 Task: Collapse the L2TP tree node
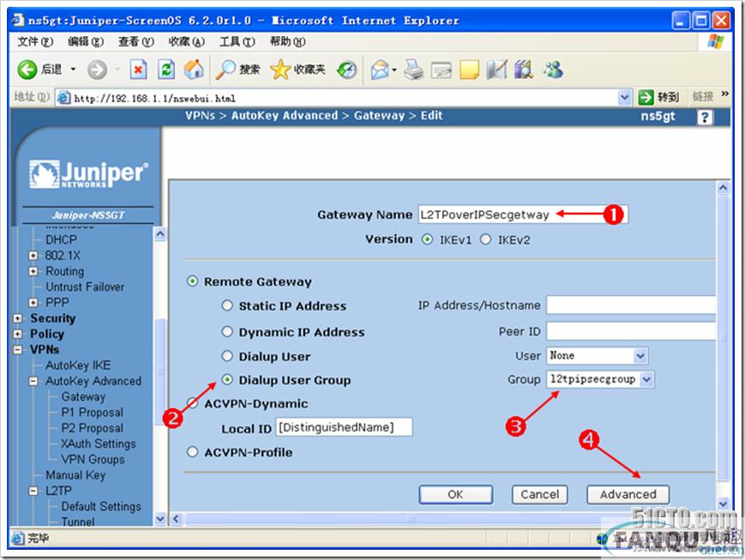33,491
